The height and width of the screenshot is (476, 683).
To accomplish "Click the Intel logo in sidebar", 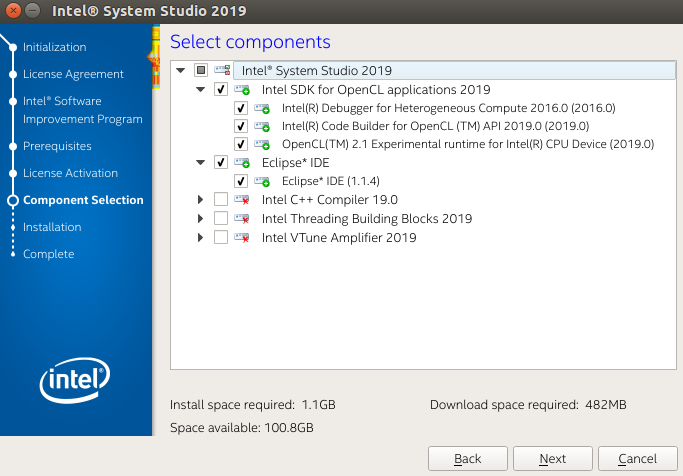I will pyautogui.click(x=75, y=380).
